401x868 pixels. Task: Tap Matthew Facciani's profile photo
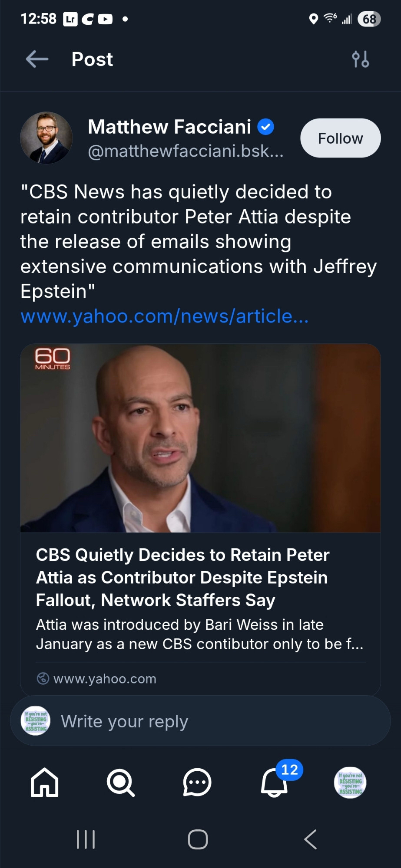(46, 138)
